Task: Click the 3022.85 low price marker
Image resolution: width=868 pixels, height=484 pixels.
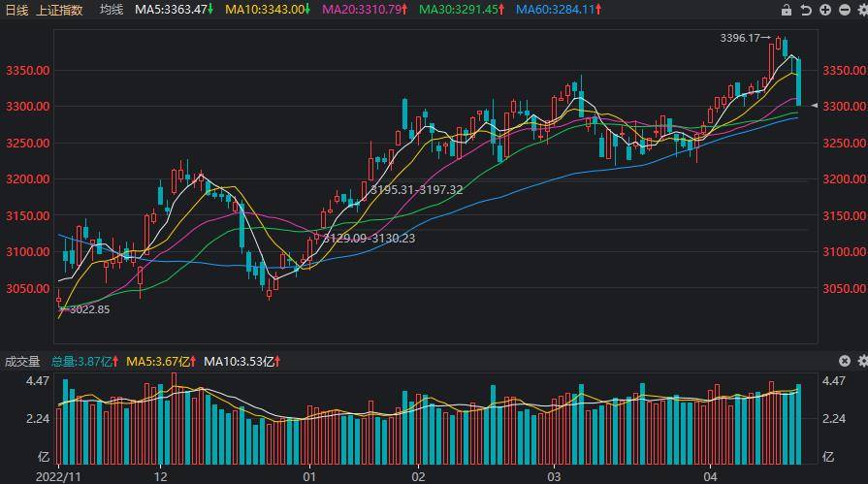Action: tap(85, 309)
